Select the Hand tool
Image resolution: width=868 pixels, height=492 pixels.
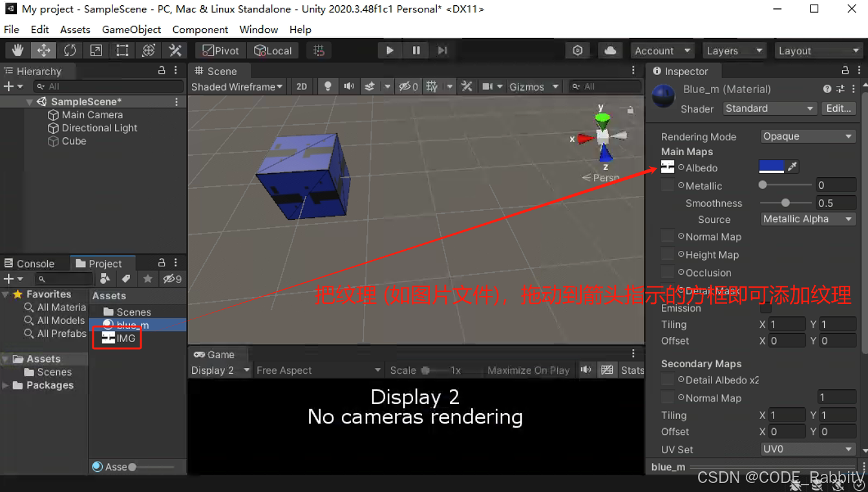tap(17, 50)
